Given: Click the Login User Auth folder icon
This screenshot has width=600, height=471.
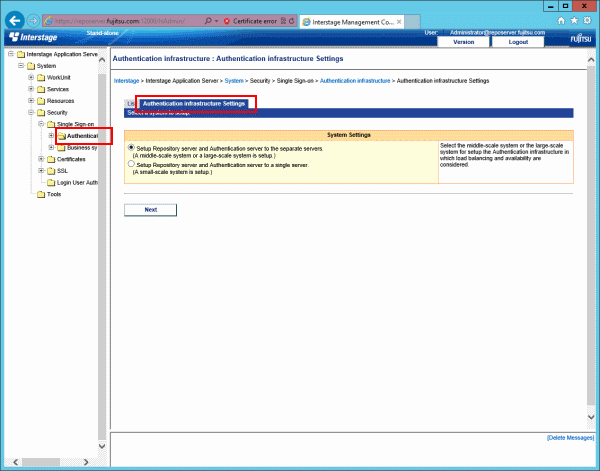Looking at the screenshot, I should [x=50, y=182].
